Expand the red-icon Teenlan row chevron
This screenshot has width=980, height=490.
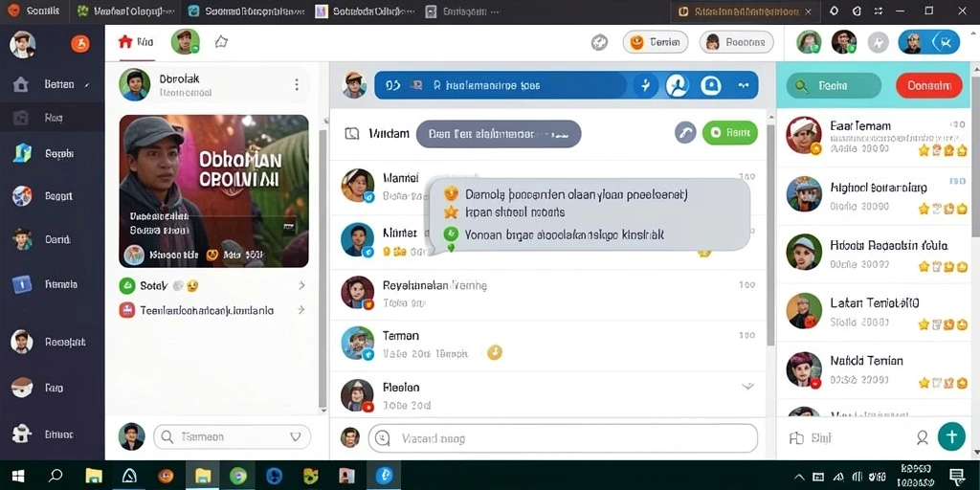301,310
